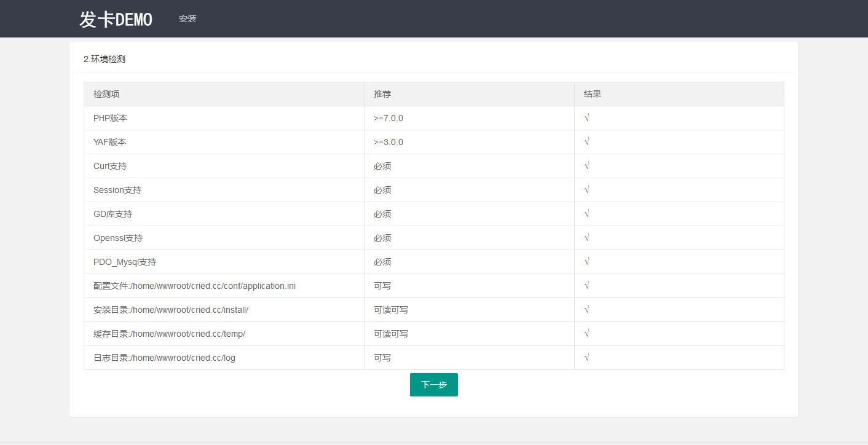868x445 pixels.
Task: Click 可读可写 in the 安装目录 row
Action: [x=391, y=310]
